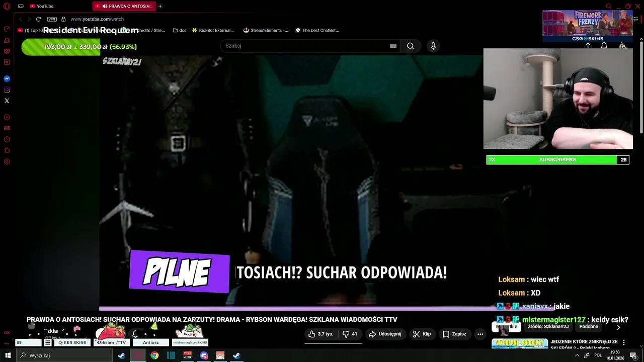Change POL input language
644x362 pixels.
click(598, 355)
